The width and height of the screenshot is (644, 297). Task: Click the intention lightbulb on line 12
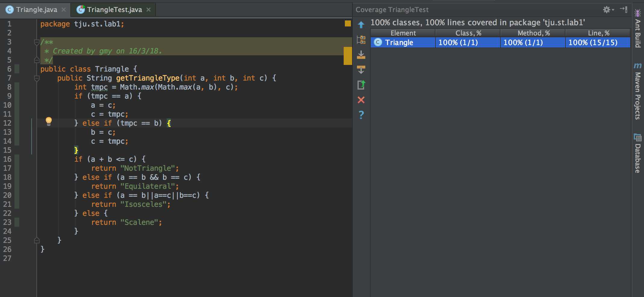tap(49, 121)
